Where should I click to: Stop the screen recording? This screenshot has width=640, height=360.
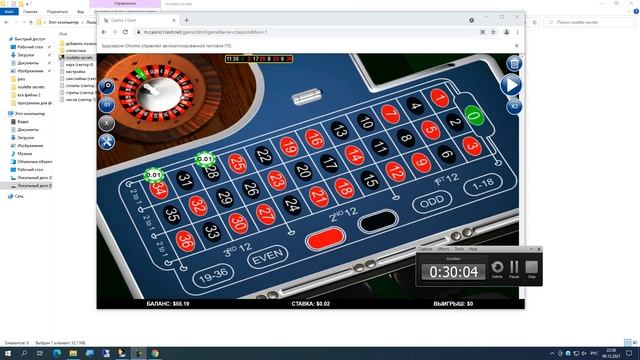531,269
